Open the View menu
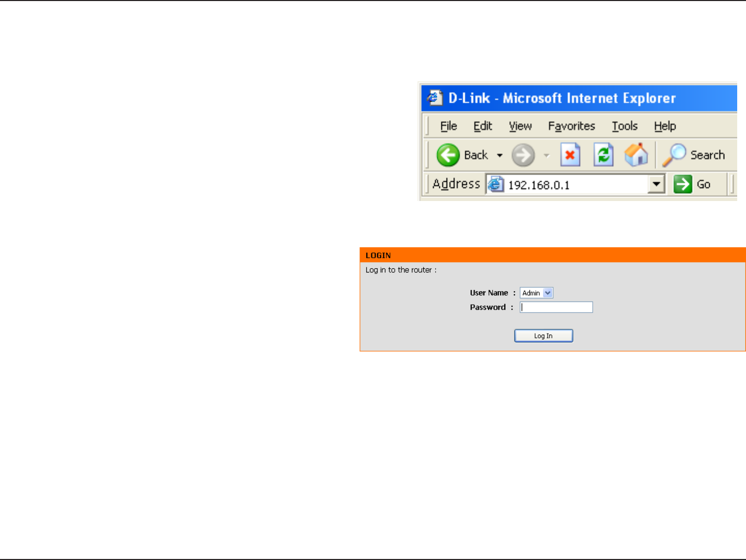 pyautogui.click(x=520, y=126)
